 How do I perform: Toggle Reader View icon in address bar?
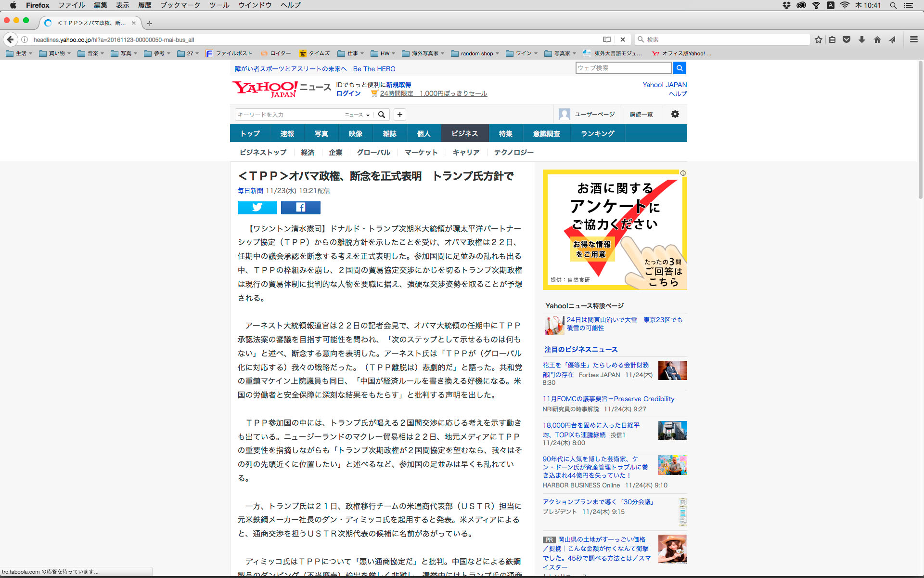[607, 39]
